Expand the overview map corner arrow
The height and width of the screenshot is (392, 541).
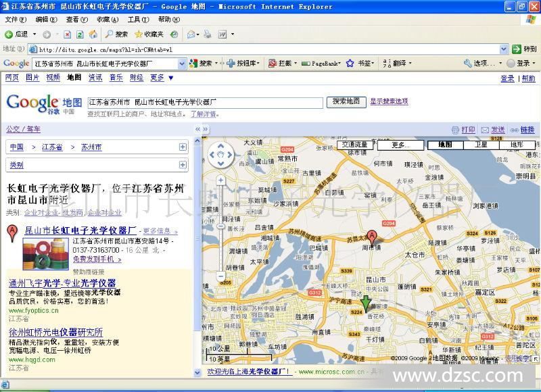tap(536, 359)
